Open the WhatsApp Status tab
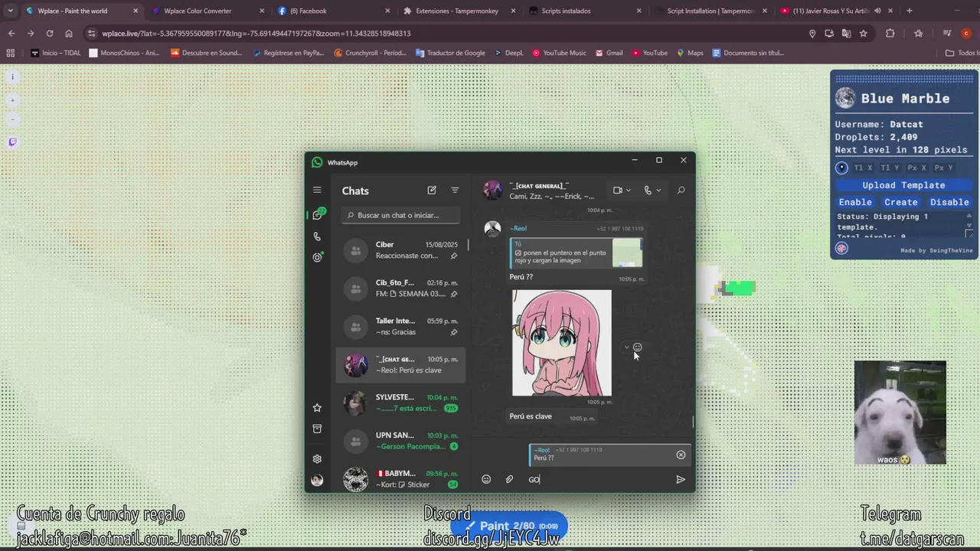The width and height of the screenshot is (980, 551). [x=317, y=257]
